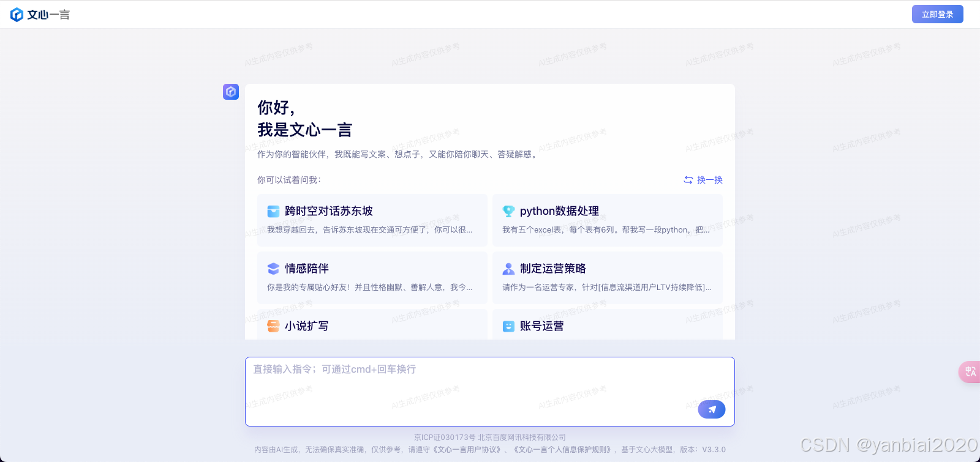The width and height of the screenshot is (980, 462).
Task: Select the 小说扩写 suggestion title
Action: pos(307,326)
